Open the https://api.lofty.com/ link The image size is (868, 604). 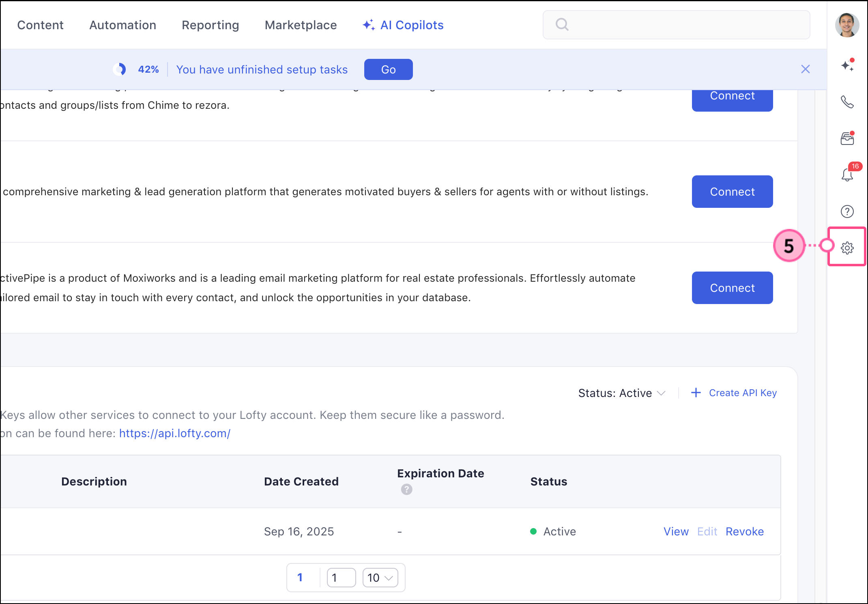coord(174,434)
